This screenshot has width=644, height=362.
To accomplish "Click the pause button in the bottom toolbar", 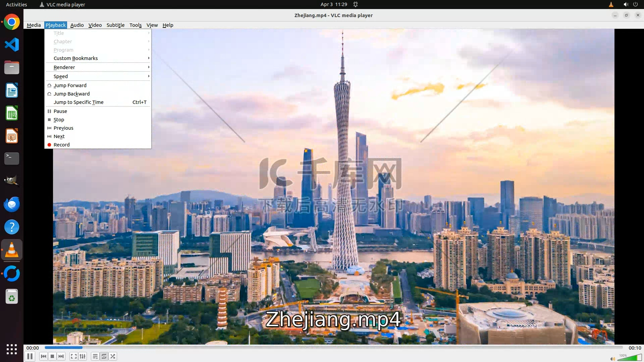I will tap(30, 356).
